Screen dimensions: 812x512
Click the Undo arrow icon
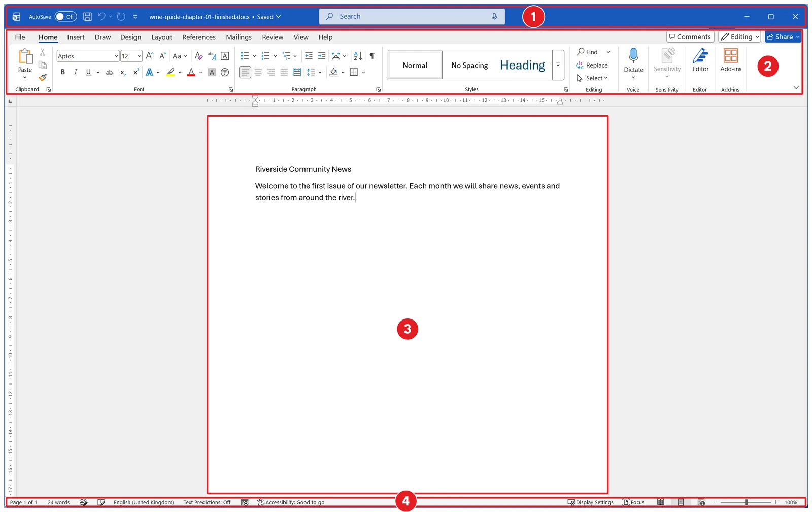pyautogui.click(x=101, y=17)
